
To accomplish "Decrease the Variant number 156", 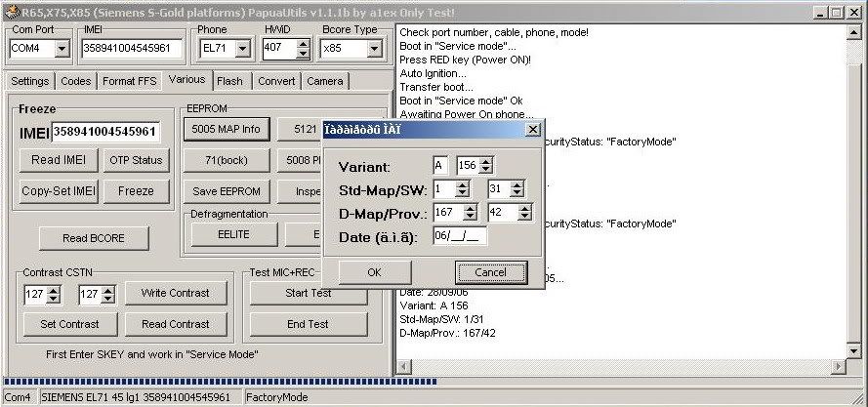I will pyautogui.click(x=485, y=170).
